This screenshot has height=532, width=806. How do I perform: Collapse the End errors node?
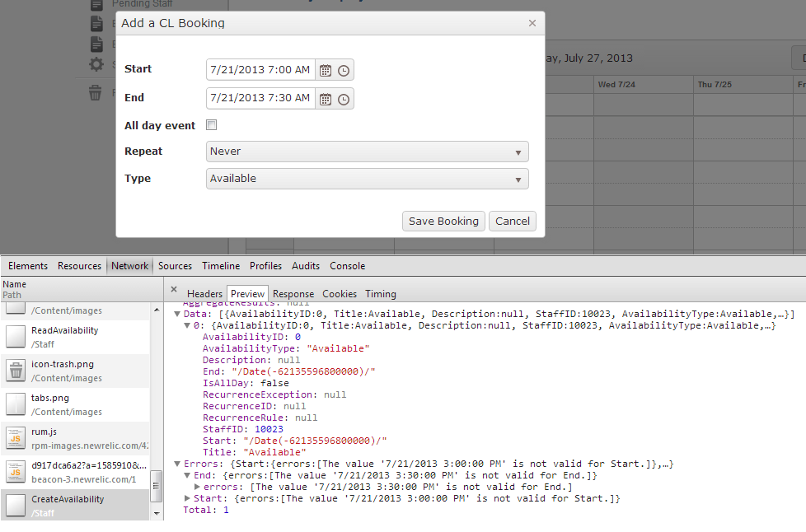pyautogui.click(x=187, y=475)
